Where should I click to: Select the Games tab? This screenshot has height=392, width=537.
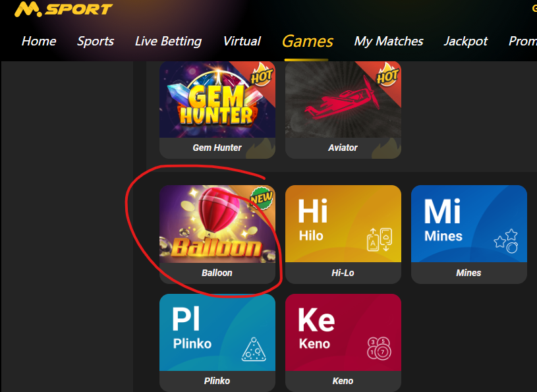point(308,42)
